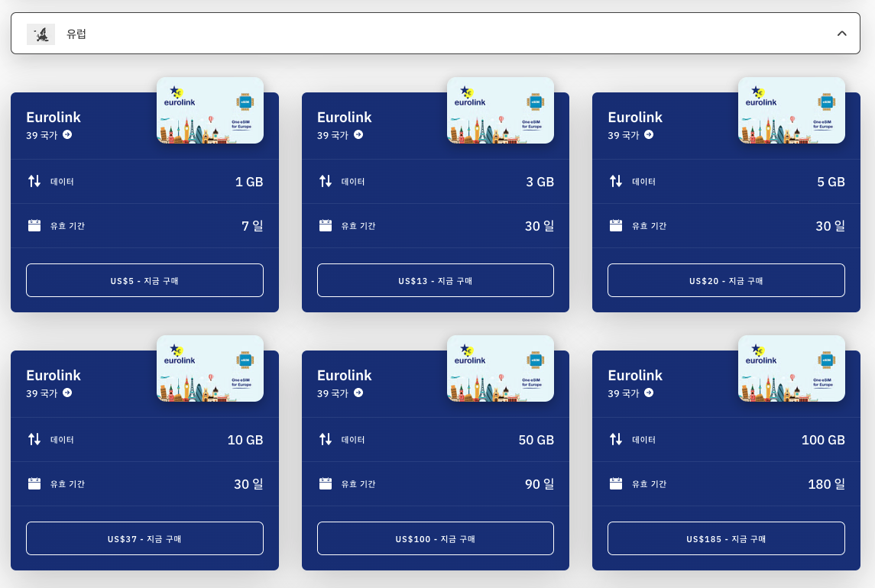
Task: Open the 유럽 region selector field
Action: pos(436,34)
